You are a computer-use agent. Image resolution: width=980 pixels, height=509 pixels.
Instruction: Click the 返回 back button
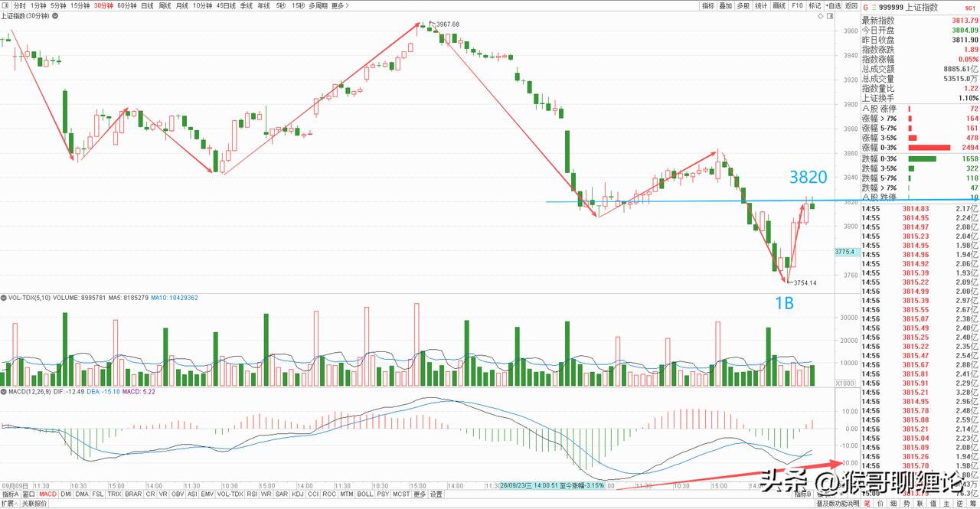(851, 5)
